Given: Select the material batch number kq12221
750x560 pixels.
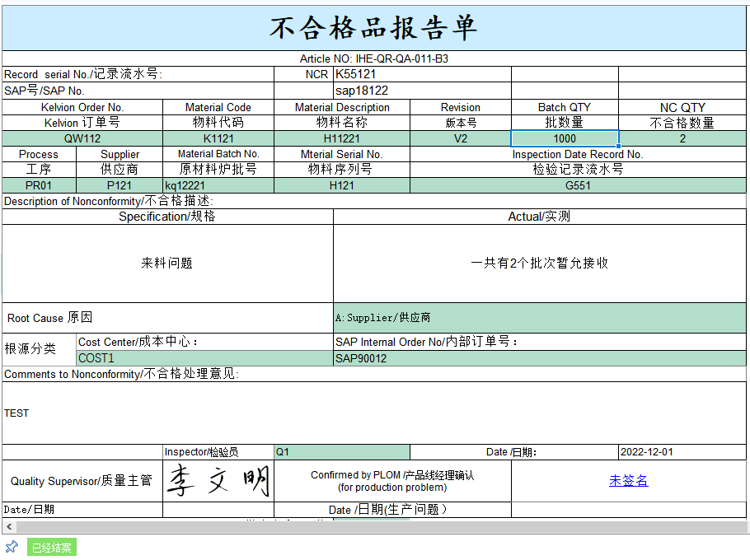Looking at the screenshot, I should pyautogui.click(x=218, y=185).
